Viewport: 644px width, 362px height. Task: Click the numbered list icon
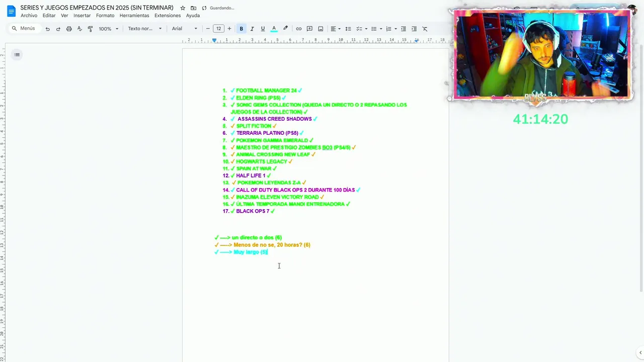(388, 29)
